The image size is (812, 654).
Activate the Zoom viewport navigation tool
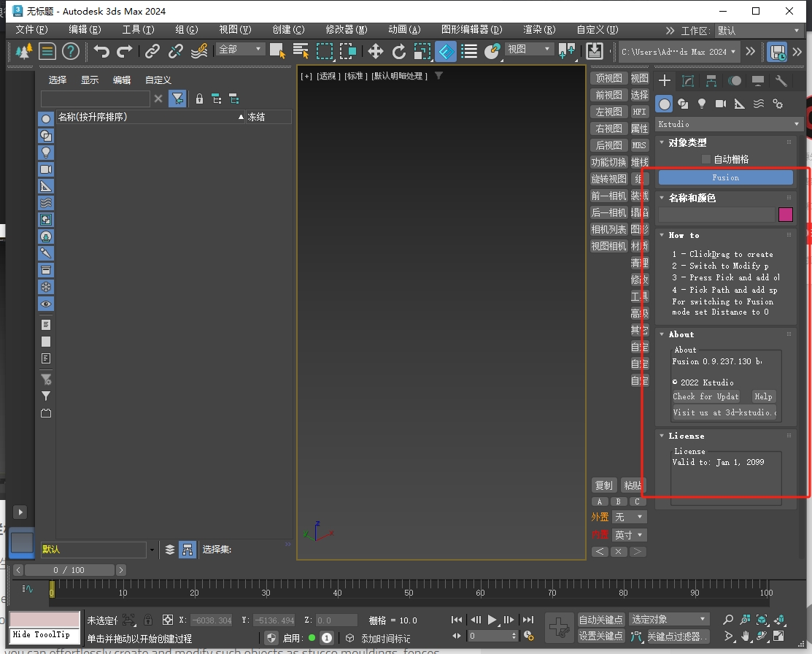(x=727, y=620)
